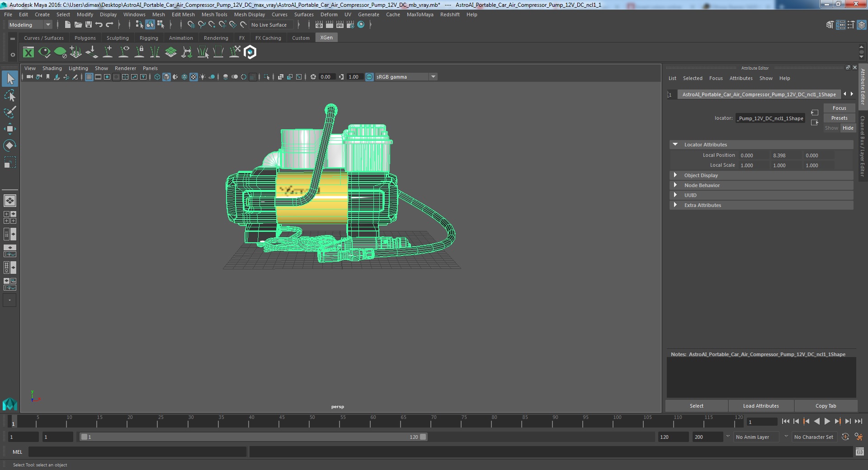Choose the Select tool arrow in toolbox
The image size is (868, 470).
[9, 79]
